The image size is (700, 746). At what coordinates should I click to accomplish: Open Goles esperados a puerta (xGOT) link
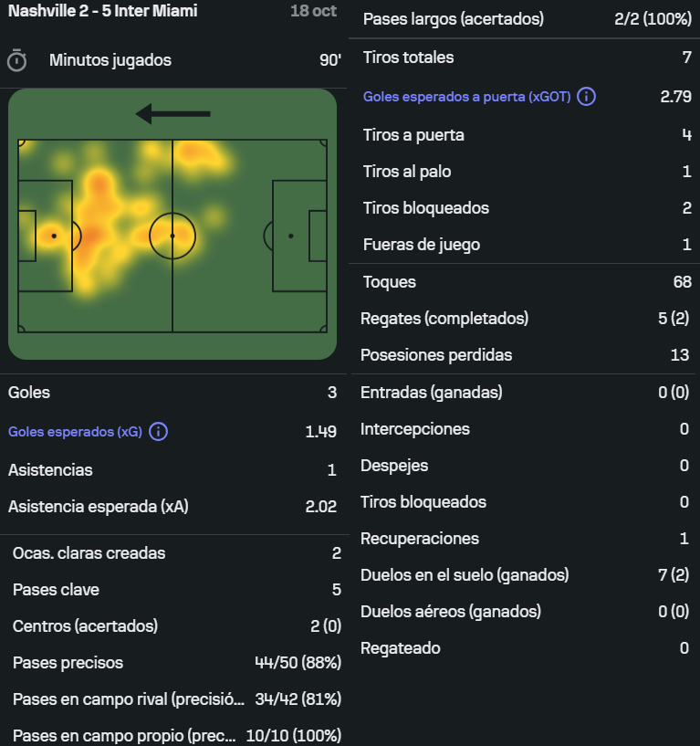click(466, 97)
